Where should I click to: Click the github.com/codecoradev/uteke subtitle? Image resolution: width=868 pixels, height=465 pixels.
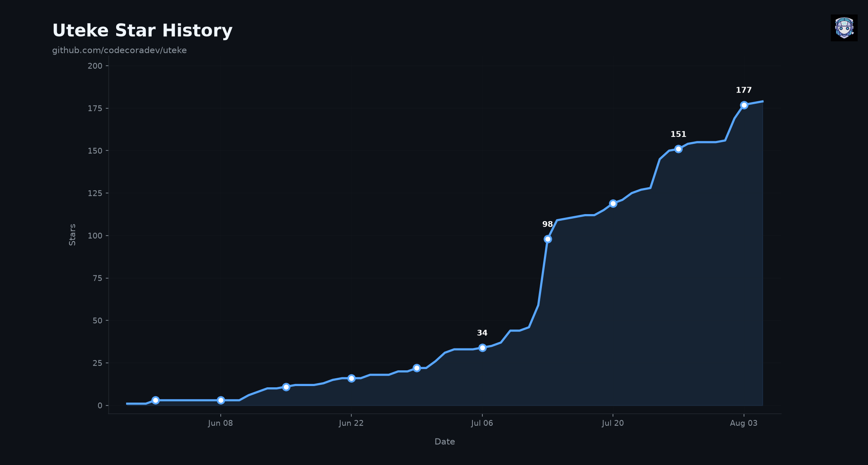119,50
